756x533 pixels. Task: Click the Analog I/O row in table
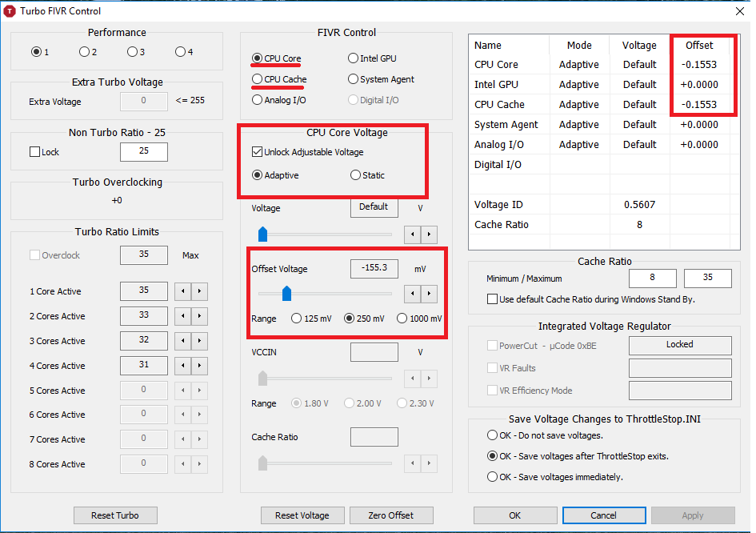tap(604, 144)
